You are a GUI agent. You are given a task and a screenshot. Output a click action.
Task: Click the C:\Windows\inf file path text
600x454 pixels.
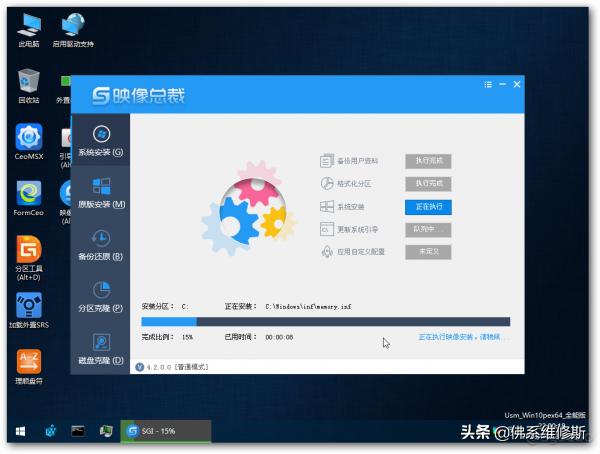tap(308, 307)
